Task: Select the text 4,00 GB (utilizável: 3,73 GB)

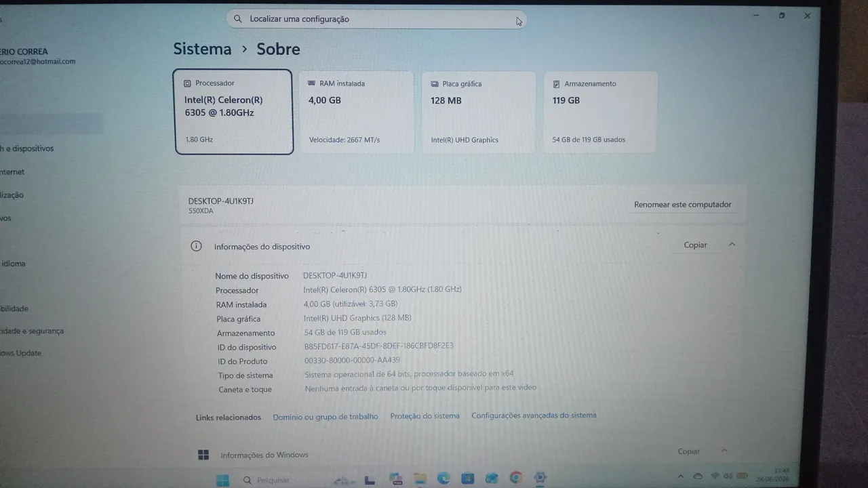Action: click(x=351, y=304)
